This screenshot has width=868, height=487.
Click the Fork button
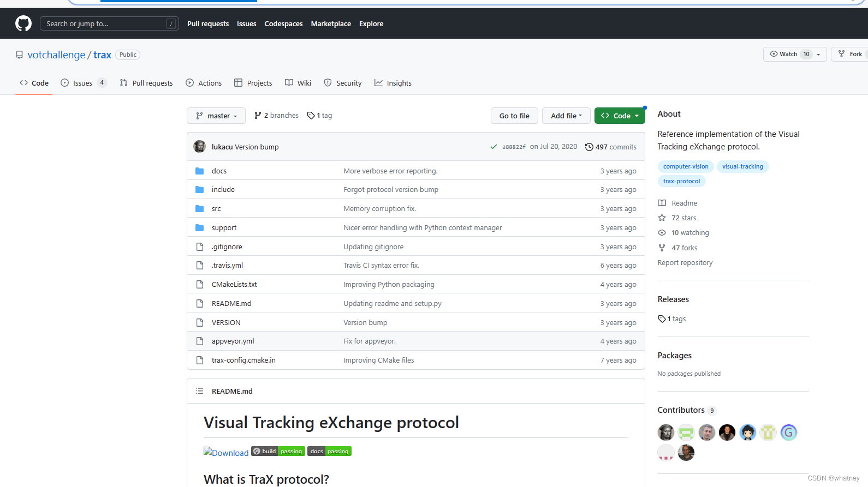coord(851,54)
